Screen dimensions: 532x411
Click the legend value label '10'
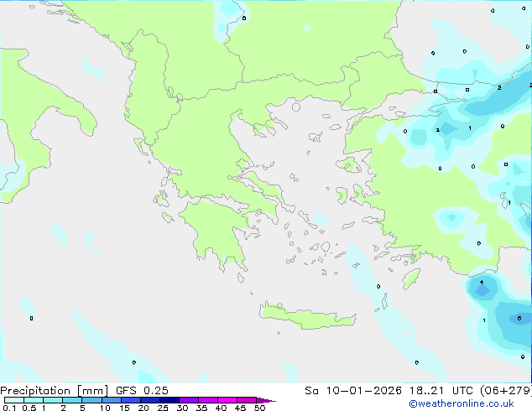pyautogui.click(x=105, y=408)
